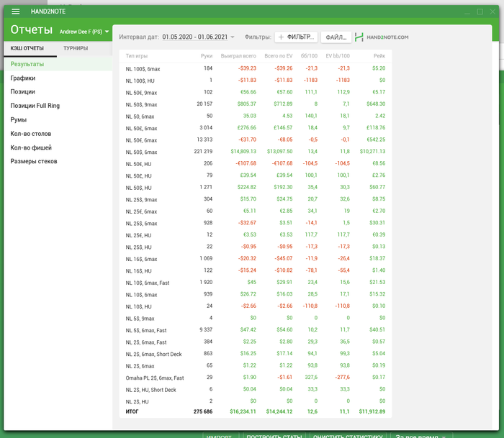The height and width of the screenshot is (438, 504).
Task: Sort by the Руки column header
Action: point(207,56)
